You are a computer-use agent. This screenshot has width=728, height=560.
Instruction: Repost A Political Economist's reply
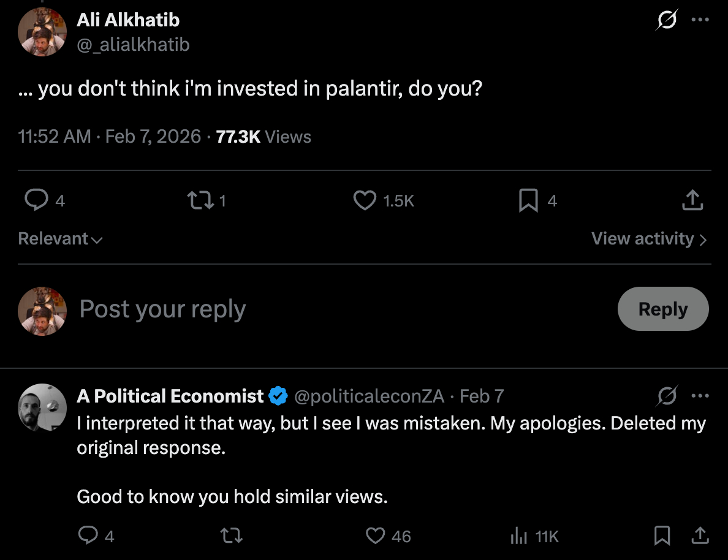(232, 537)
